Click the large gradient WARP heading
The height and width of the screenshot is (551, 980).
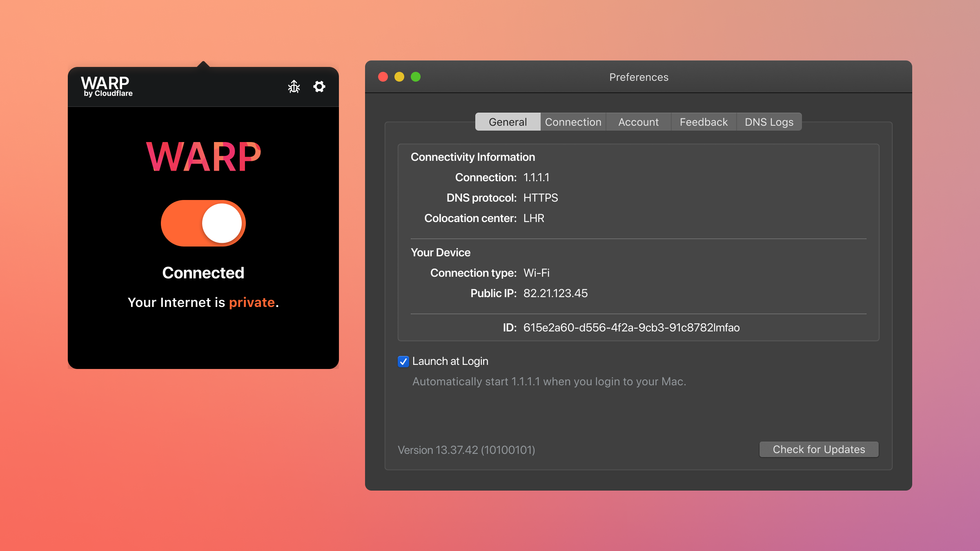tap(203, 156)
